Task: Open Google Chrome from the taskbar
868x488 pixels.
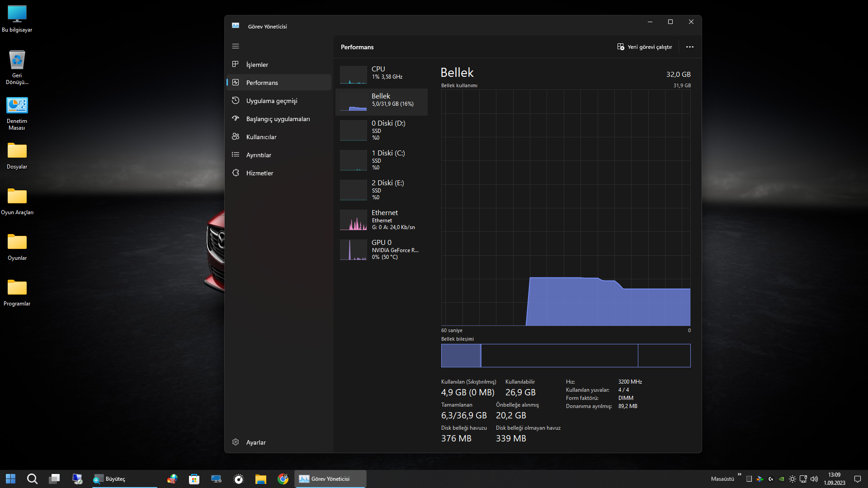Action: (x=283, y=479)
